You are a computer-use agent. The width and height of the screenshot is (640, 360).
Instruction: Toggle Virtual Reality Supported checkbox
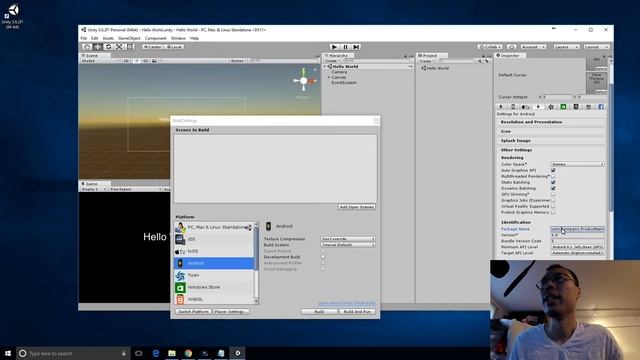click(x=553, y=207)
